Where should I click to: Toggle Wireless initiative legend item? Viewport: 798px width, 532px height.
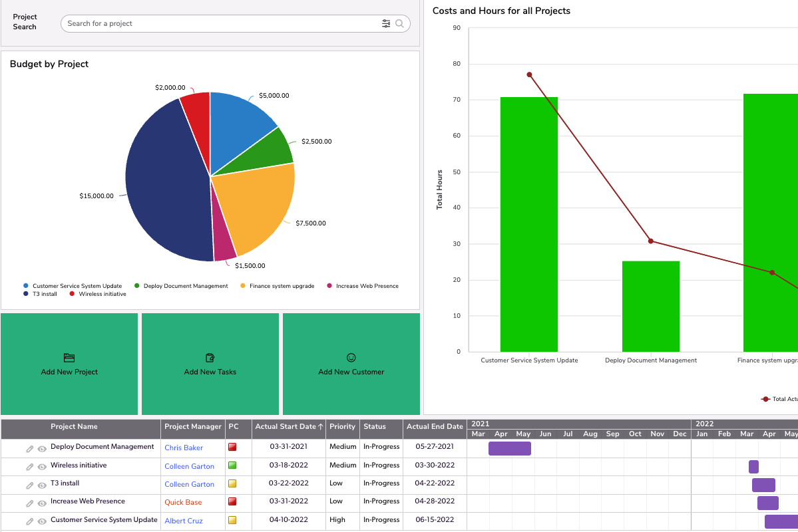pyautogui.click(x=102, y=294)
